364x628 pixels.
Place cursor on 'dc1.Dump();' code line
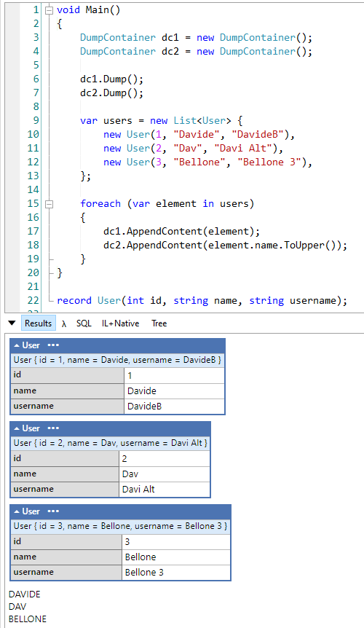click(x=111, y=79)
